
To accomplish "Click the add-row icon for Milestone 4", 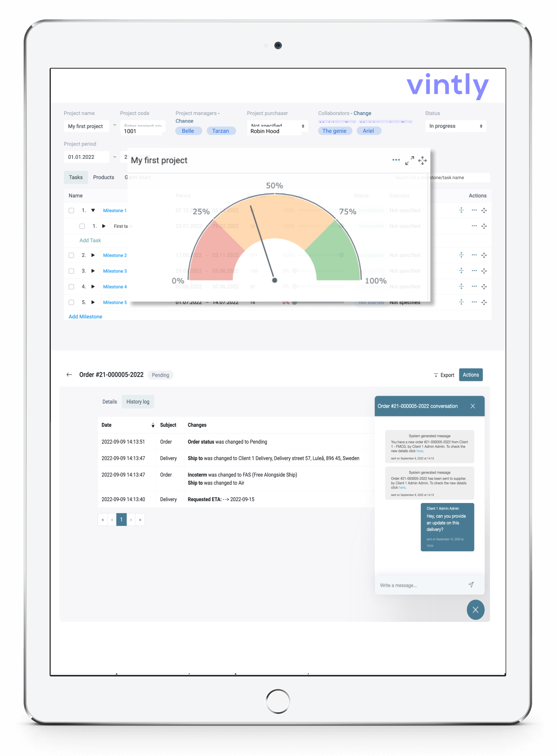I will point(461,286).
